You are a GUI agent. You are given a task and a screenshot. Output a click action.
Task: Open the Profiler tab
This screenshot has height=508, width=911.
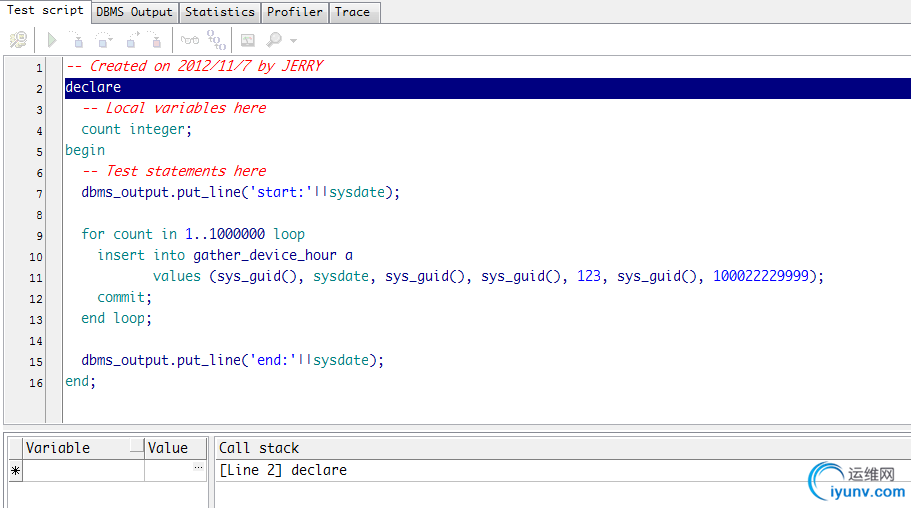pyautogui.click(x=295, y=12)
